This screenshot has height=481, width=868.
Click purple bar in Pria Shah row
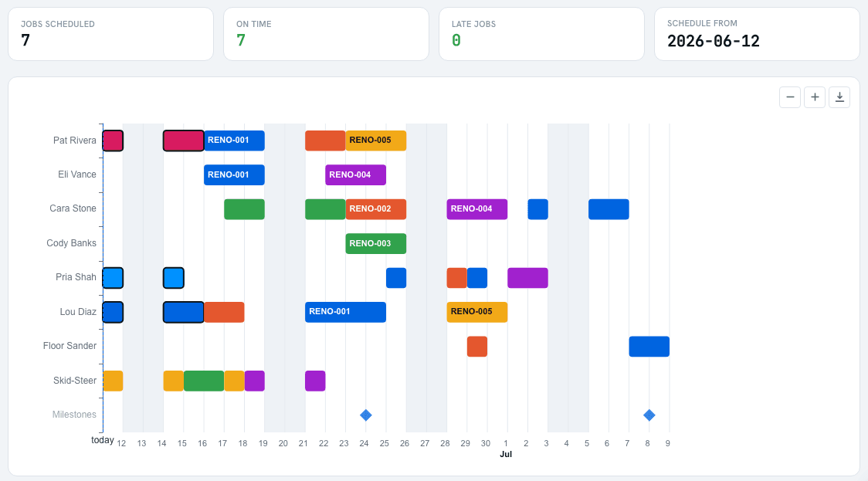[x=527, y=278]
